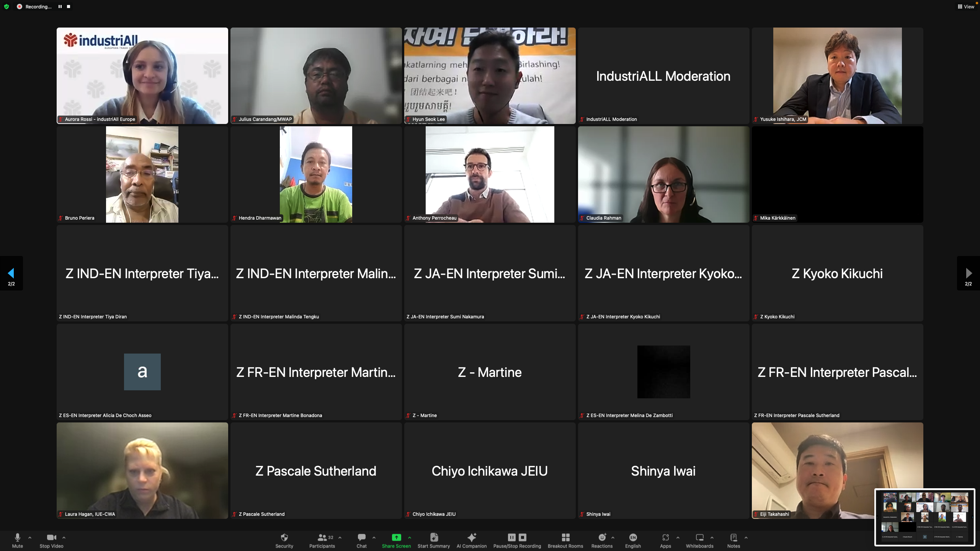Click floating mini gallery preview window
This screenshot has height=551, width=980.
tap(925, 517)
